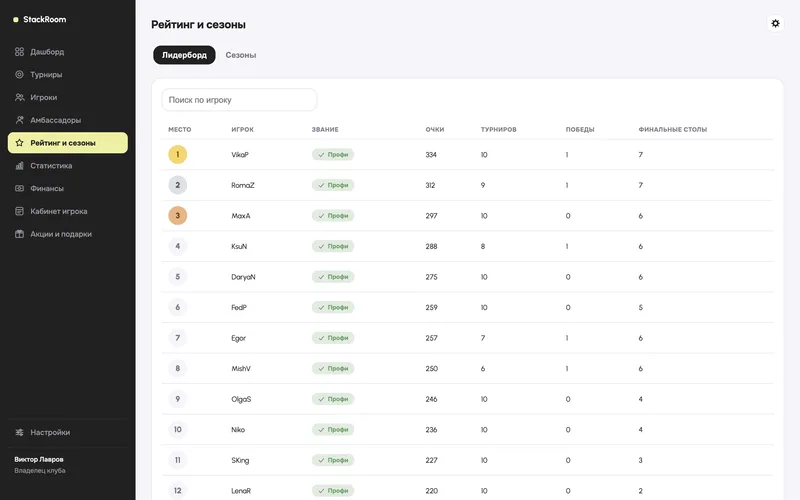The image size is (800, 500).
Task: Click the Игроки people icon
Action: tap(19, 97)
